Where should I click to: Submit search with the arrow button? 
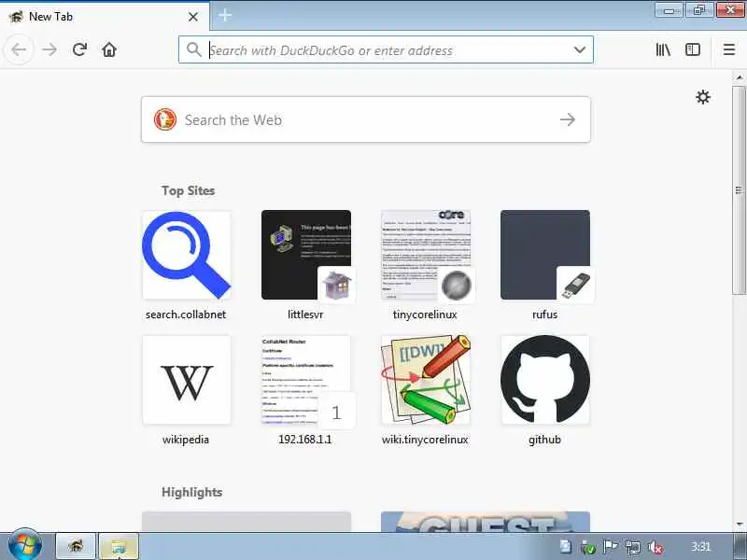568,119
